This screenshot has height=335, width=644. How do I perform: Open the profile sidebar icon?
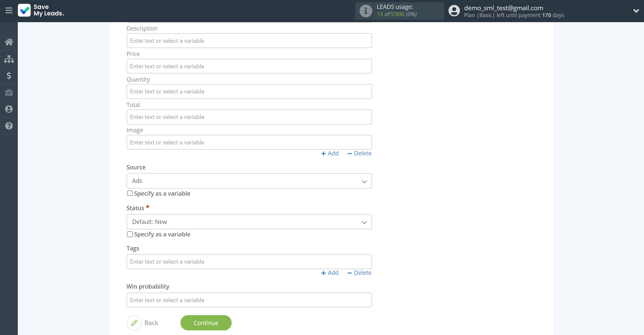9,109
